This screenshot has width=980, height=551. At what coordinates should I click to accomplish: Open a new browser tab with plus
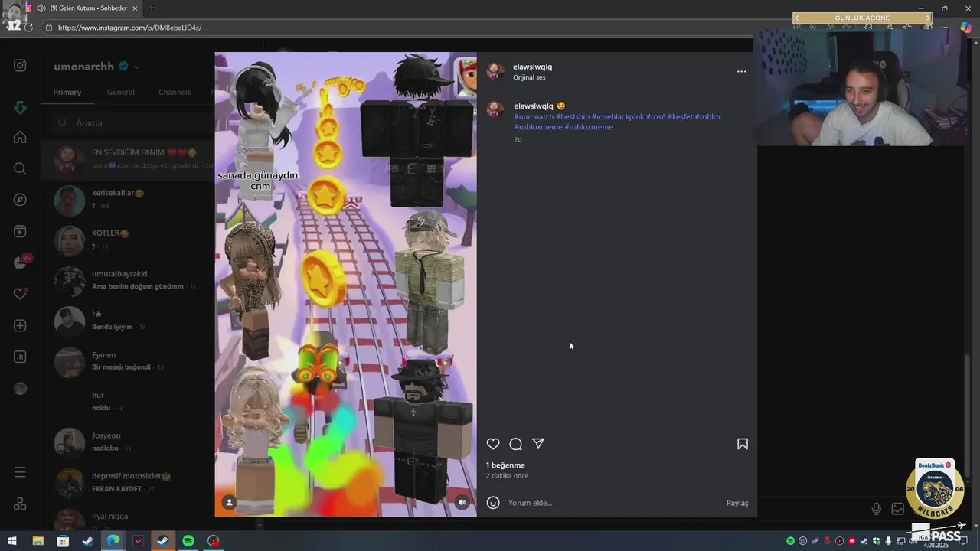tap(152, 8)
